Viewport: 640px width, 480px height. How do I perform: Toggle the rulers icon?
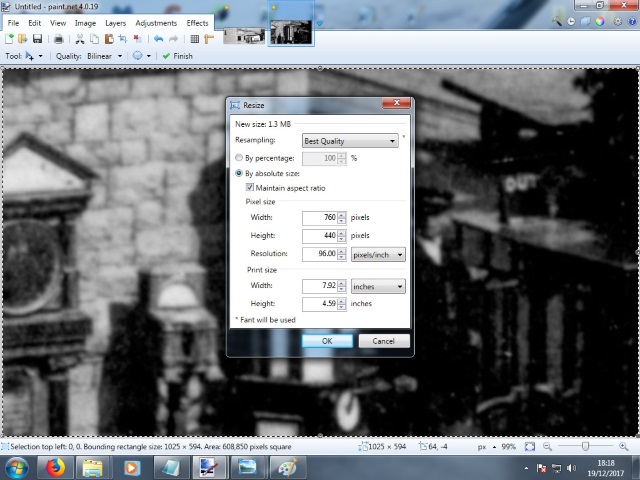pyautogui.click(x=209, y=39)
